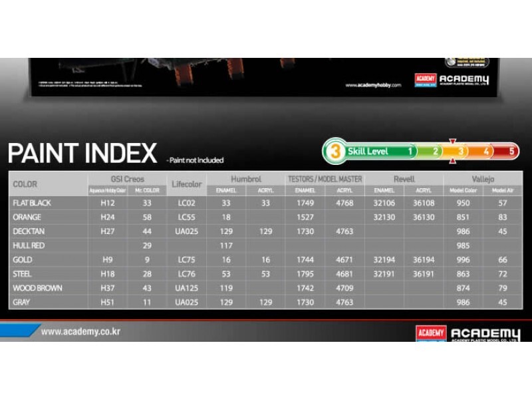Select the FLAT BLACK row label
Screen dimensions: 532x399
(31, 203)
